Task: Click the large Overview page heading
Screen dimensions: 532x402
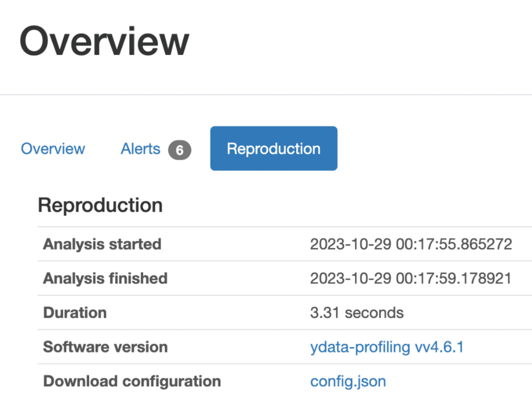Action: click(x=104, y=41)
